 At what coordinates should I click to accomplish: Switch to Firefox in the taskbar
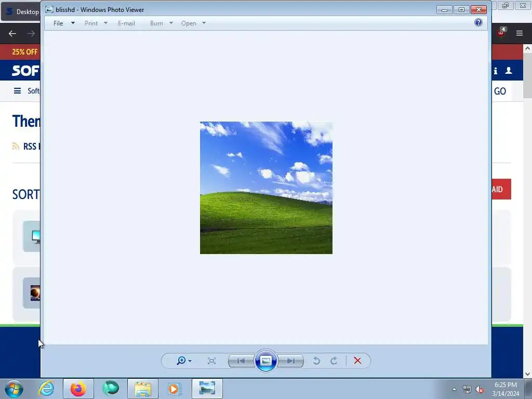click(x=78, y=389)
